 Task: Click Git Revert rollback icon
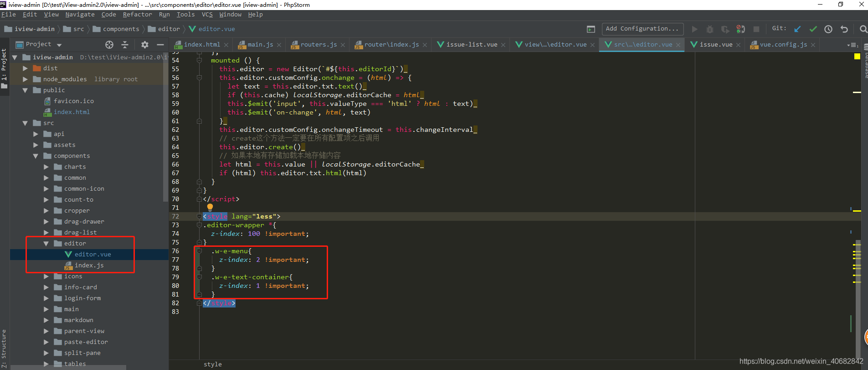click(844, 29)
